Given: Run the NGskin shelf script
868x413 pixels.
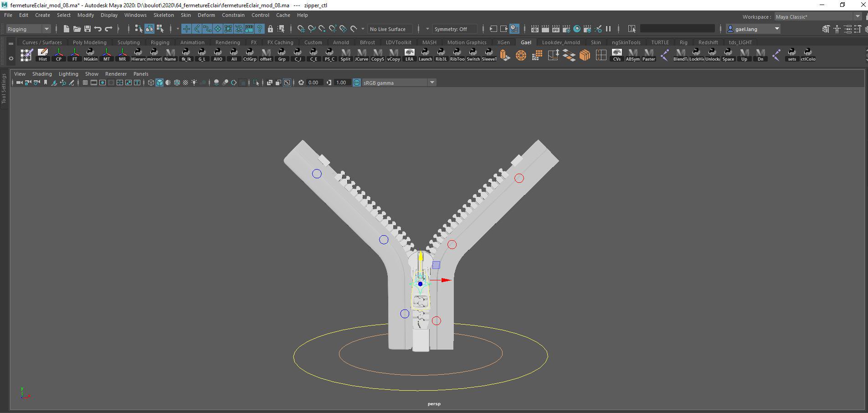Looking at the screenshot, I should pos(90,55).
